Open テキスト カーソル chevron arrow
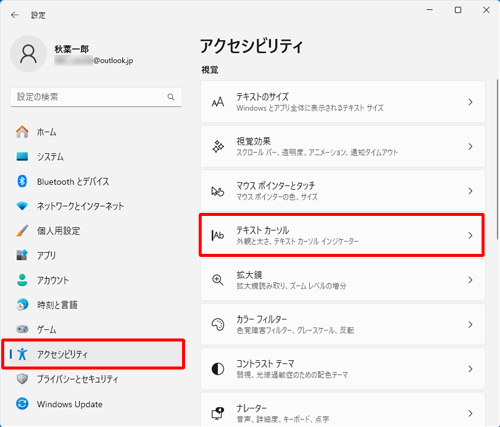Viewport: 500px width, 427px height. (x=470, y=235)
